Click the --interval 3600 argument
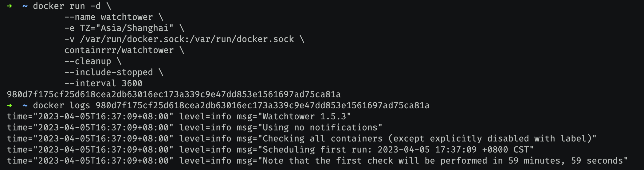 (x=103, y=83)
